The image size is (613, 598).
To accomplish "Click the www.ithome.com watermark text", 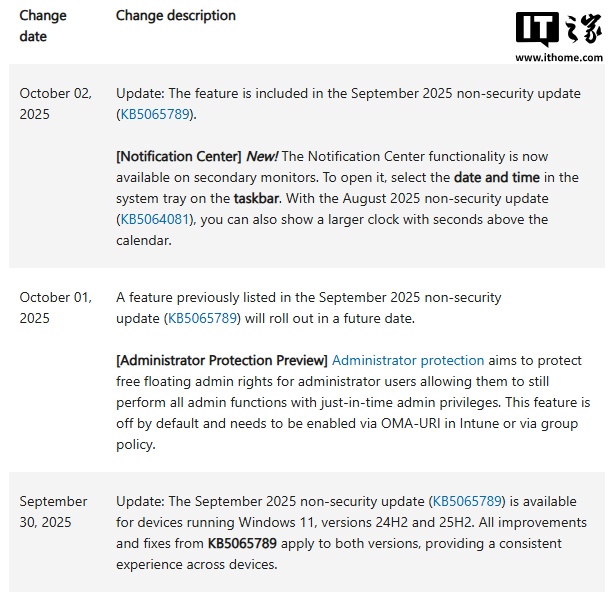I will point(556,58).
